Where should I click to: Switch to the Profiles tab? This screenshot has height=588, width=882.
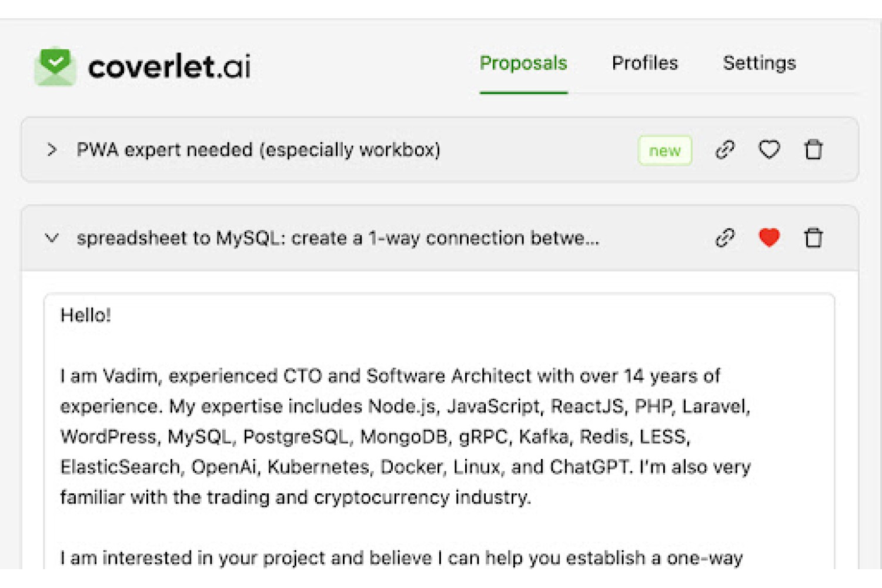click(645, 63)
